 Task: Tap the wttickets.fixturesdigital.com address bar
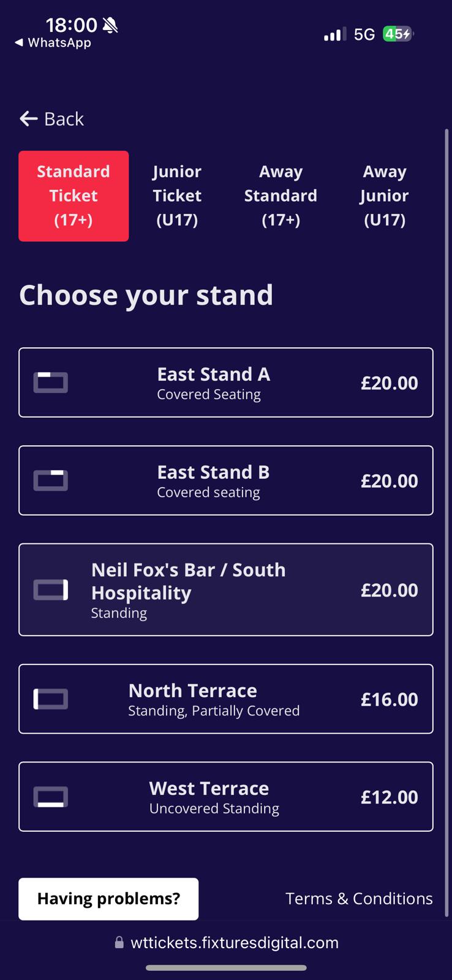[234, 943]
